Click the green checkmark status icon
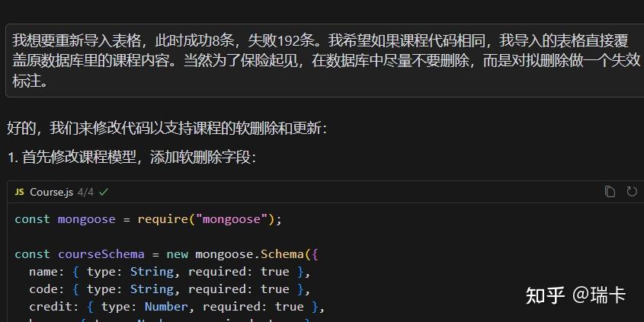Image resolution: width=644 pixels, height=322 pixels. [x=104, y=192]
